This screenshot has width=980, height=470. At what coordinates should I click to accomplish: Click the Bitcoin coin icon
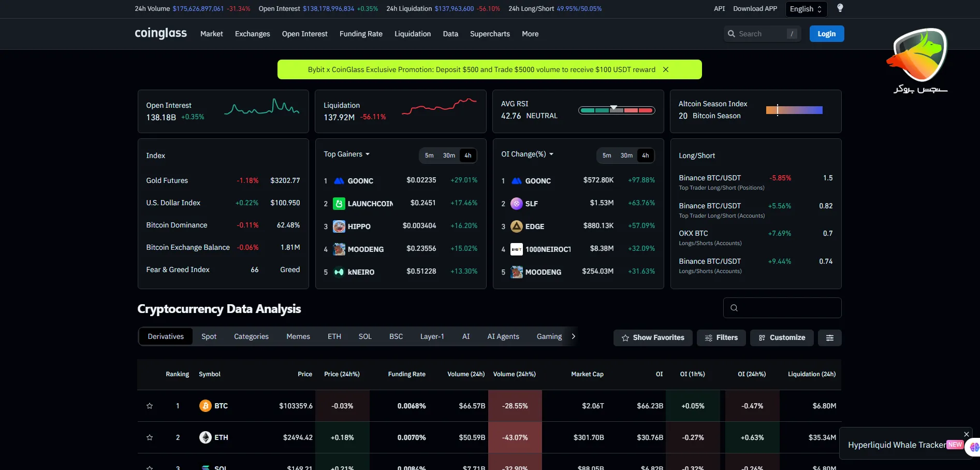pyautogui.click(x=205, y=406)
